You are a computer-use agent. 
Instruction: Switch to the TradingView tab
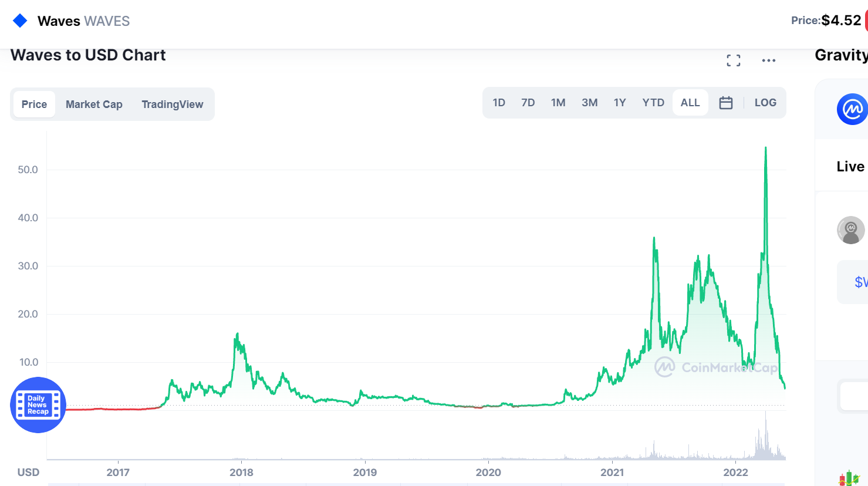pos(172,104)
